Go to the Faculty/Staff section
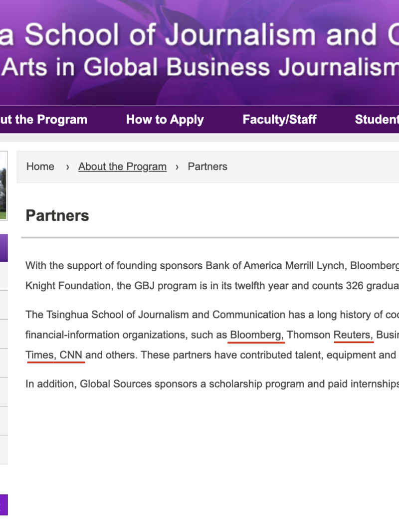Screen dimensions: 399x532 click(279, 120)
